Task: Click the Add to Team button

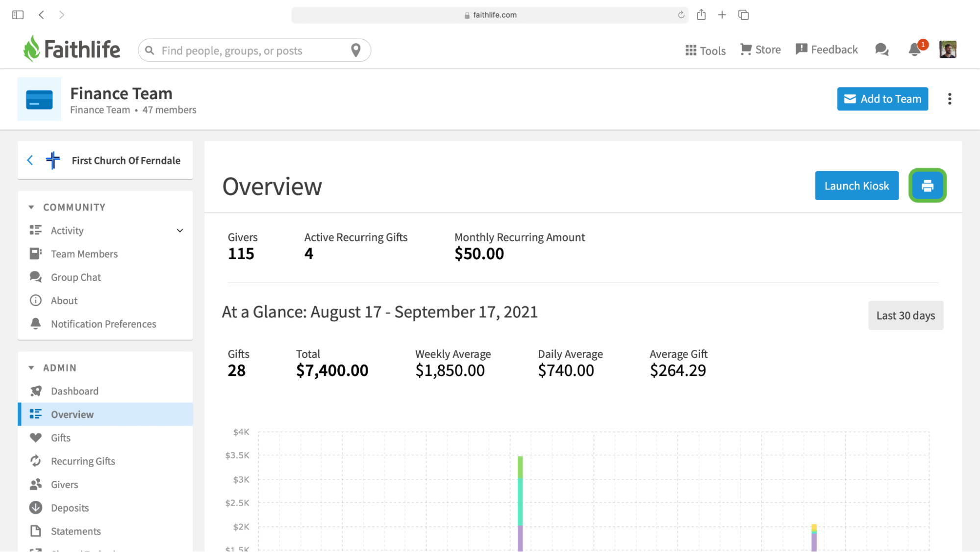Action: pyautogui.click(x=882, y=99)
